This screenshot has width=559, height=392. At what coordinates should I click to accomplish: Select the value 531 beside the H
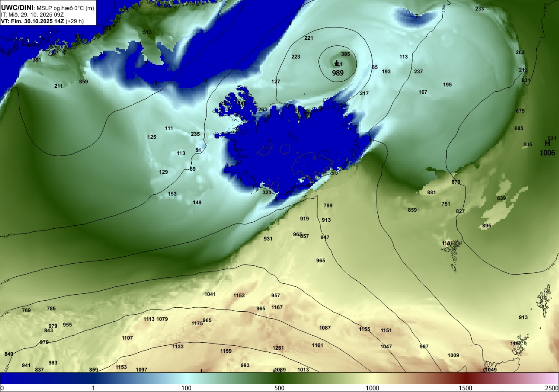[x=552, y=138]
